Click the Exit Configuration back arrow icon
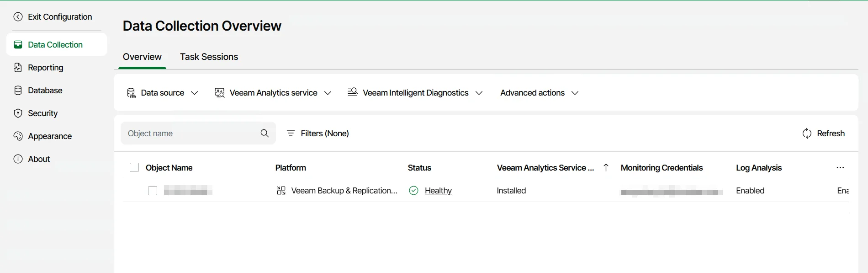 [18, 17]
